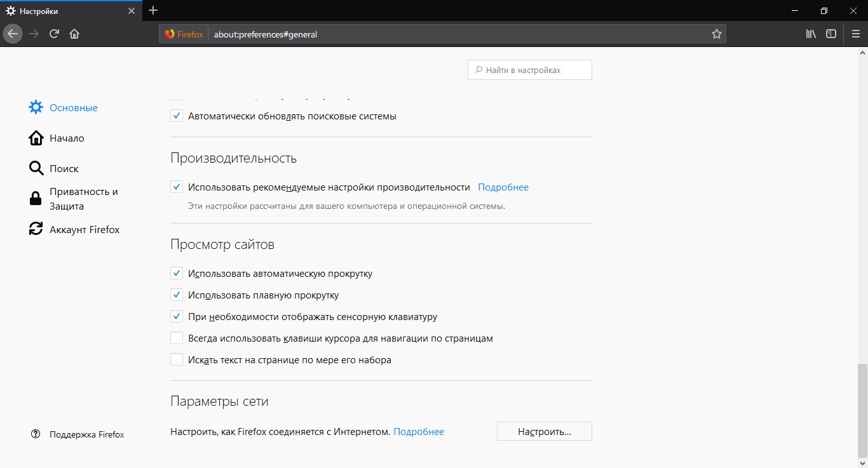This screenshot has width=868, height=468.
Task: Click the Производительность heading
Action: coord(233,158)
